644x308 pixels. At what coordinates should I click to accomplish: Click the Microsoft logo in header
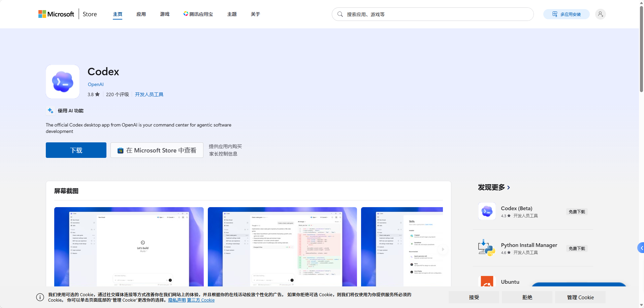point(56,14)
